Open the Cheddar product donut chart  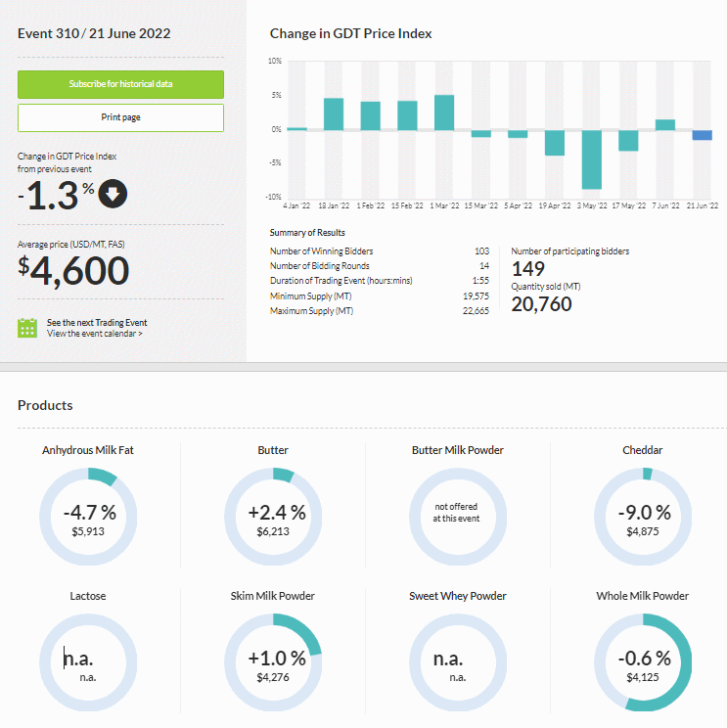(x=643, y=517)
